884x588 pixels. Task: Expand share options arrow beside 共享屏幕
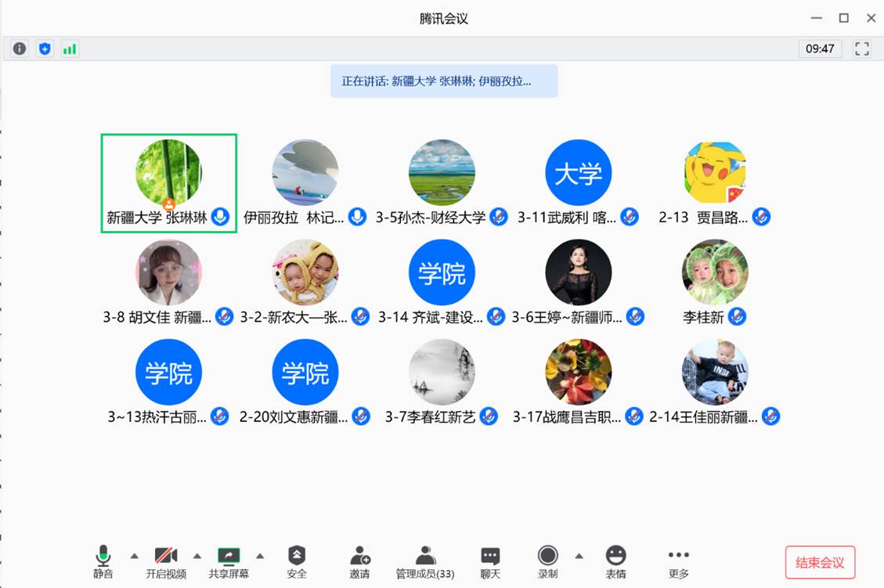(x=260, y=556)
